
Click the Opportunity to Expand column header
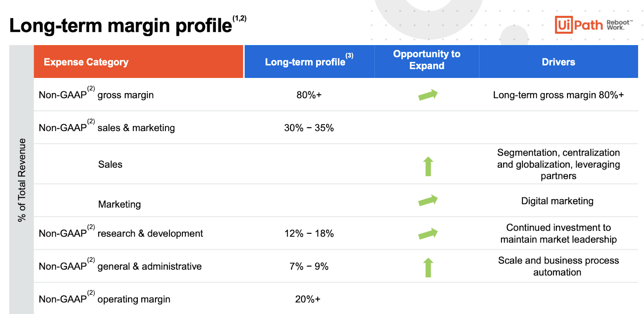427,60
